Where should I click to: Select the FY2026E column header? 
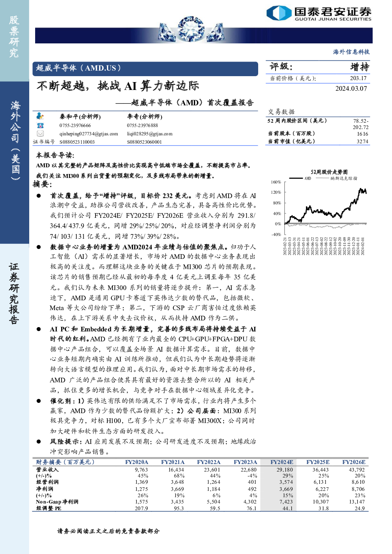click(x=354, y=462)
